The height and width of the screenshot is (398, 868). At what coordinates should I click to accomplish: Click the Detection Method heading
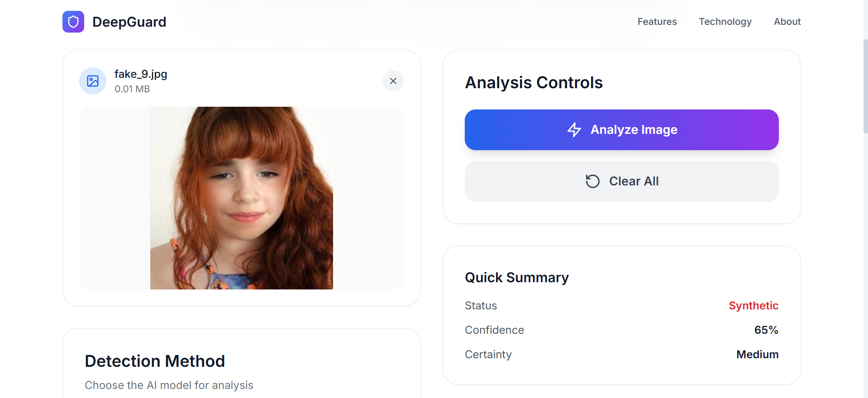155,361
